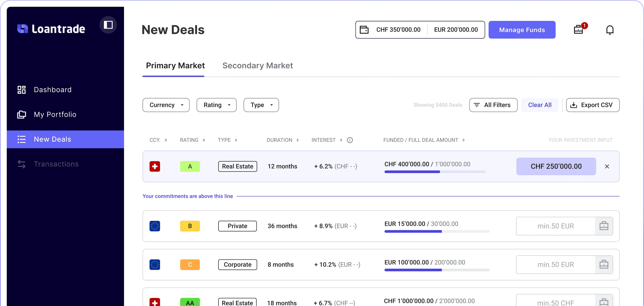The height and width of the screenshot is (306, 644).
Task: Open Dashboard from sidebar
Action: pos(53,90)
